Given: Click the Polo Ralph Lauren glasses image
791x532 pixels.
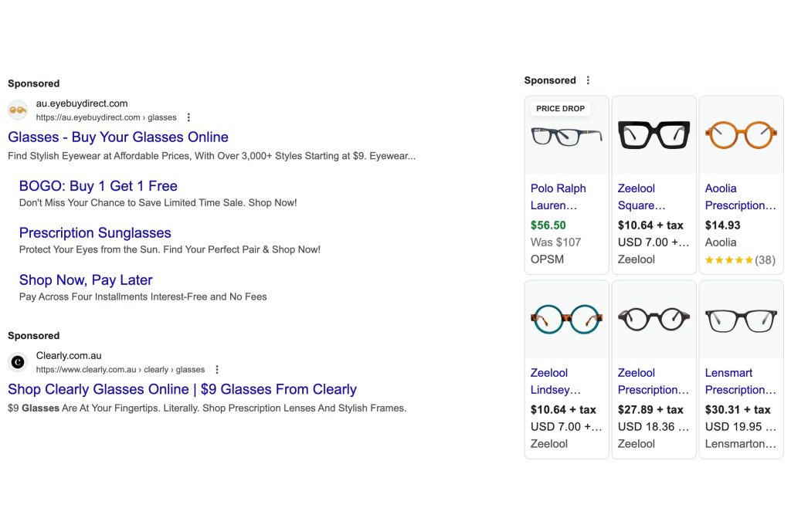Looking at the screenshot, I should (566, 137).
